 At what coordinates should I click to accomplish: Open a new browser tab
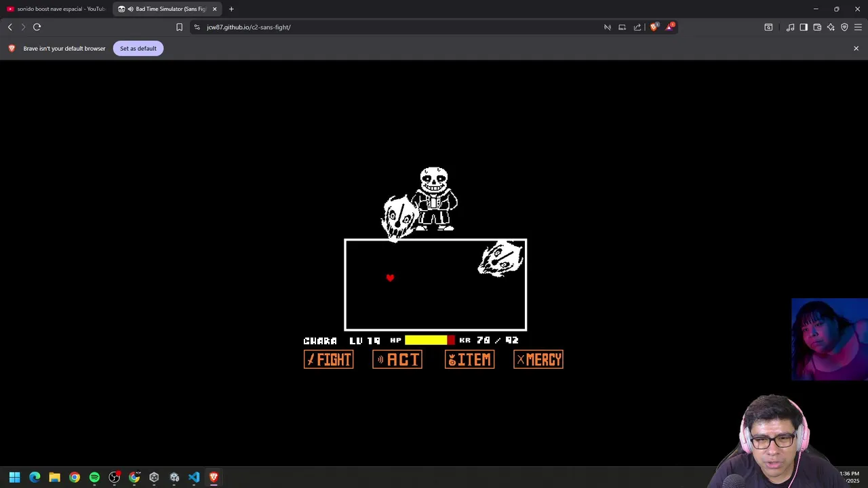point(231,9)
